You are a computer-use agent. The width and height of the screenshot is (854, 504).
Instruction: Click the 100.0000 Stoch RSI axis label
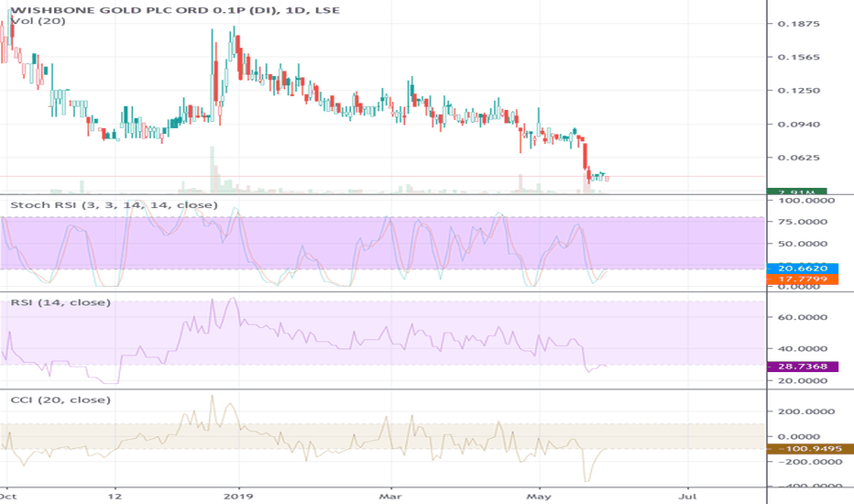806,201
